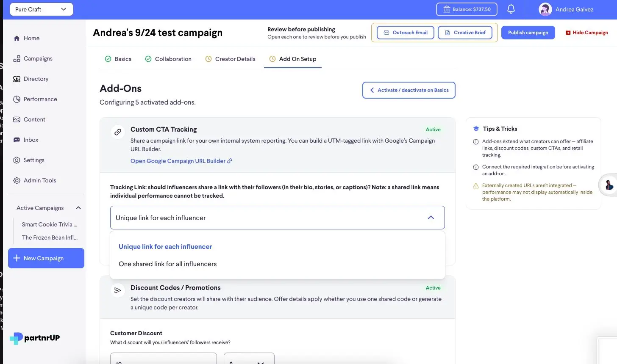Screen dimensions: 617x364
Task: Click Active status on Custom CTA Tracking
Action: (433, 130)
